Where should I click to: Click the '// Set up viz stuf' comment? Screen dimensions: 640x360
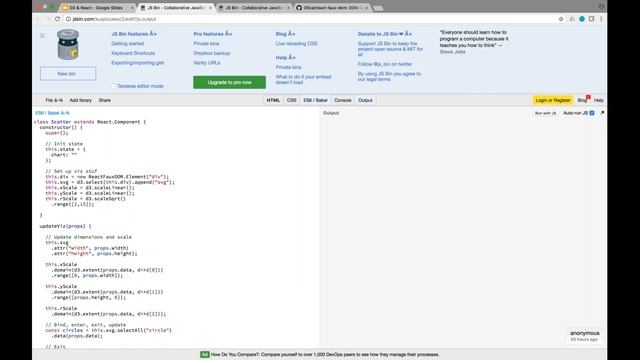[x=71, y=171]
